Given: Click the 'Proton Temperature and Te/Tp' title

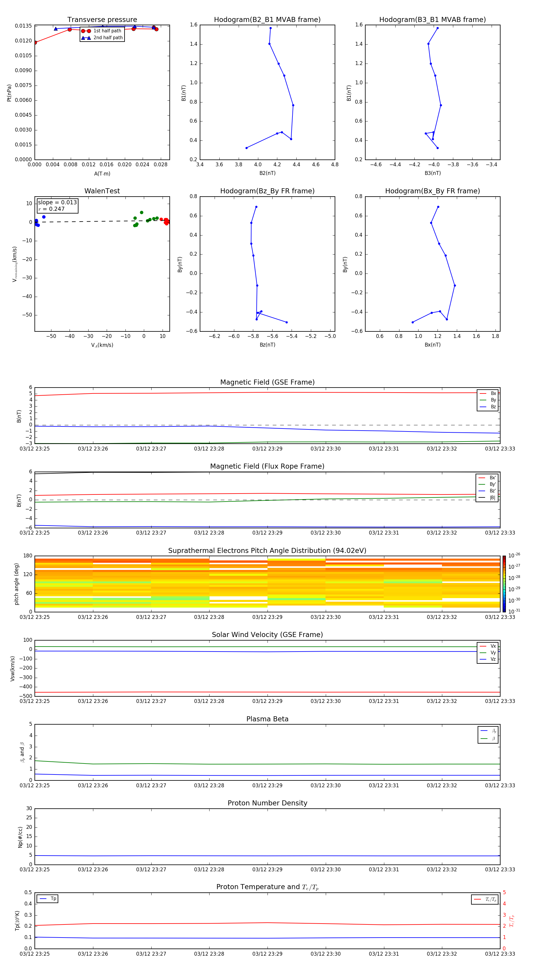Looking at the screenshot, I should [267, 887].
